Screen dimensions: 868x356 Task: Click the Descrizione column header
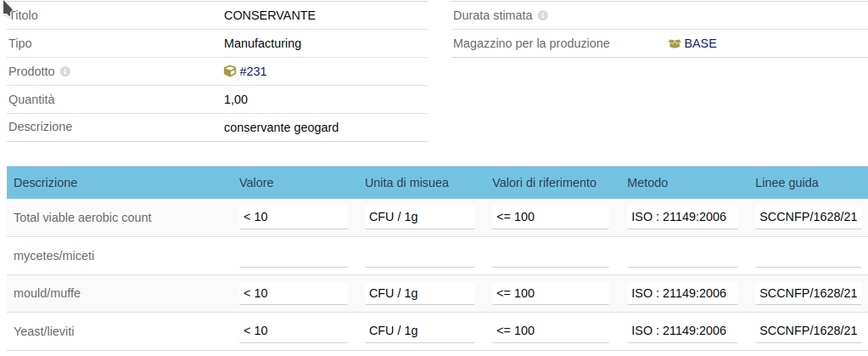pyautogui.click(x=45, y=183)
